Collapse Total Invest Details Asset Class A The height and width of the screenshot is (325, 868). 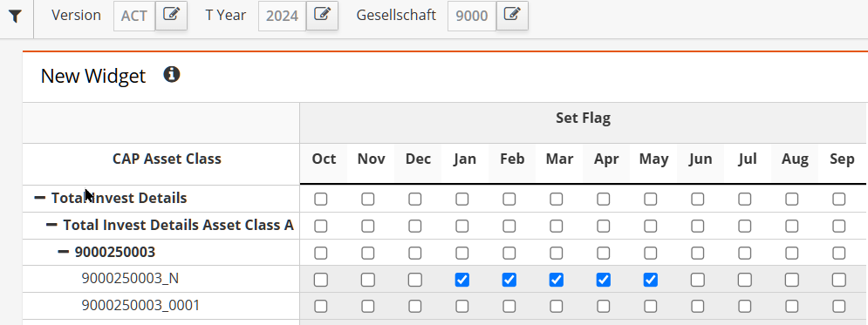(x=51, y=225)
